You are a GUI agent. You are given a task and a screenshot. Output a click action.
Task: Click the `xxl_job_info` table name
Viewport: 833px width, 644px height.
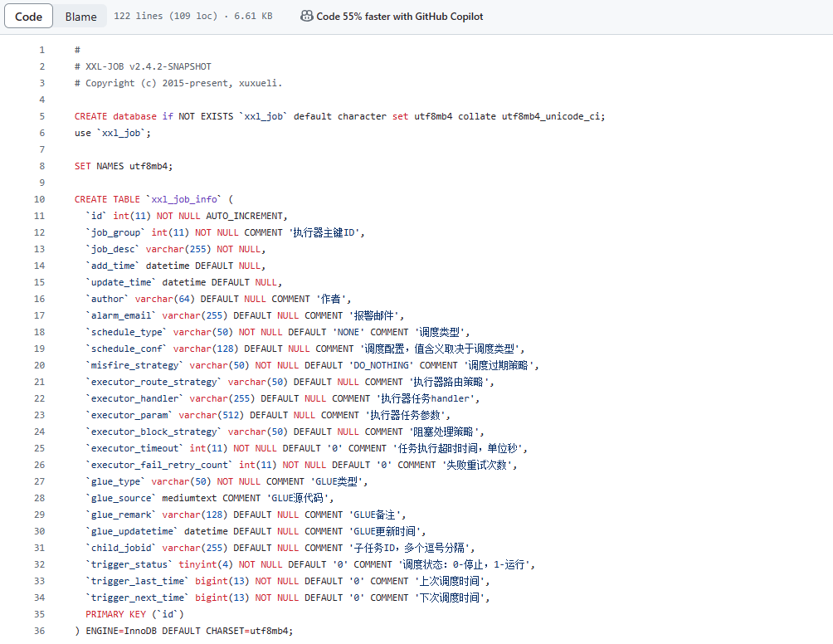pyautogui.click(x=184, y=199)
